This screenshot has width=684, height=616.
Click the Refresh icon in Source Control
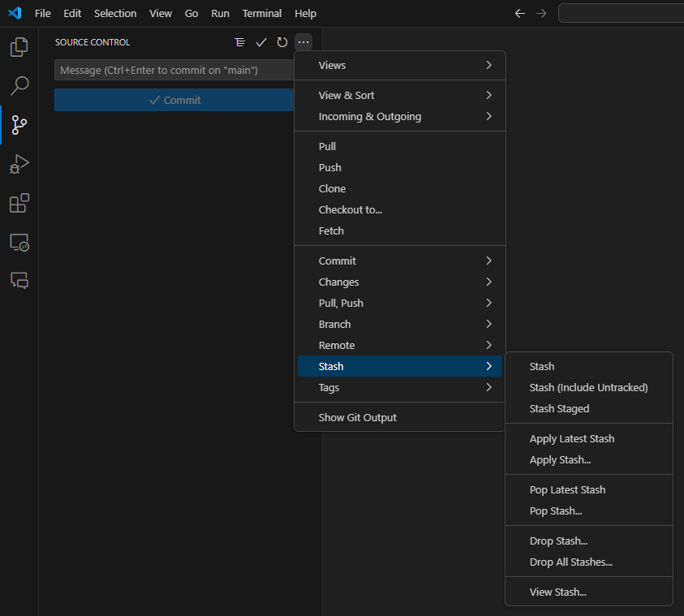point(282,42)
